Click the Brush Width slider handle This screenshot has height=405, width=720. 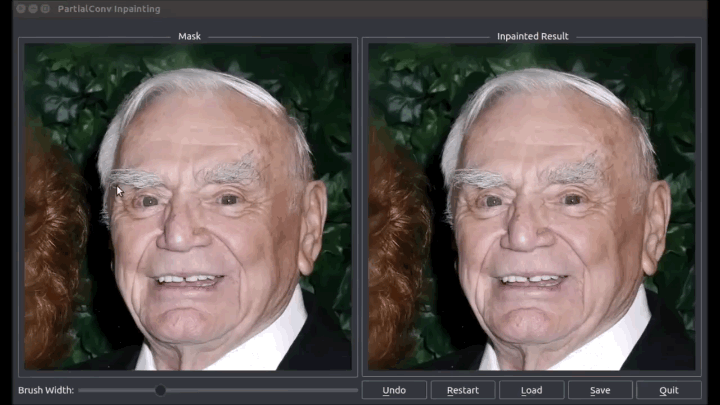point(160,390)
